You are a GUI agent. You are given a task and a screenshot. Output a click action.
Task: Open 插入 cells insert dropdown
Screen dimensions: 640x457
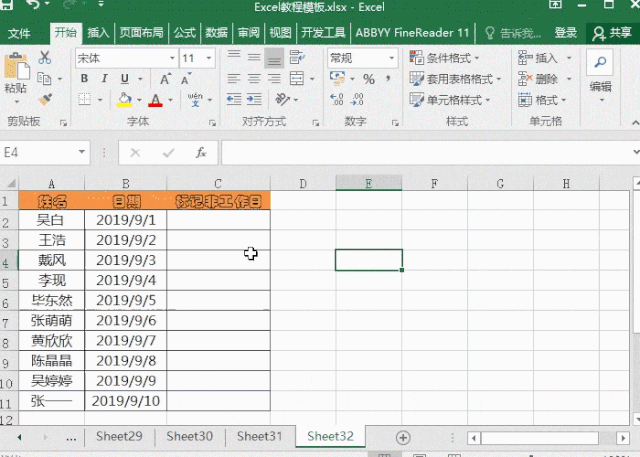[569, 58]
